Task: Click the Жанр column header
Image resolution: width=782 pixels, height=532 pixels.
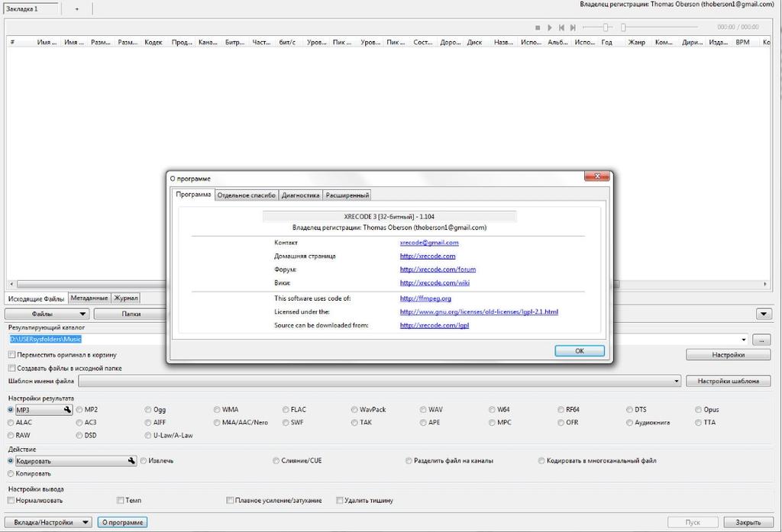Action: [x=636, y=43]
